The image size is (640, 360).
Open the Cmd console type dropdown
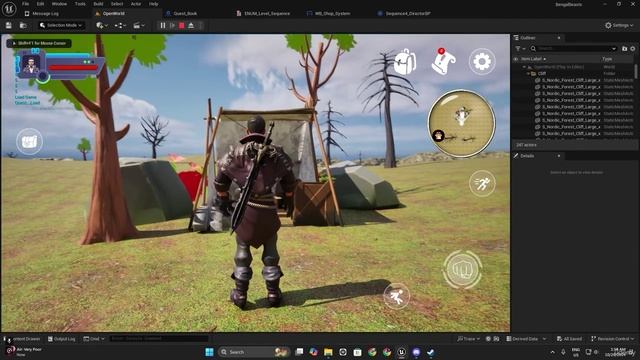[94, 339]
